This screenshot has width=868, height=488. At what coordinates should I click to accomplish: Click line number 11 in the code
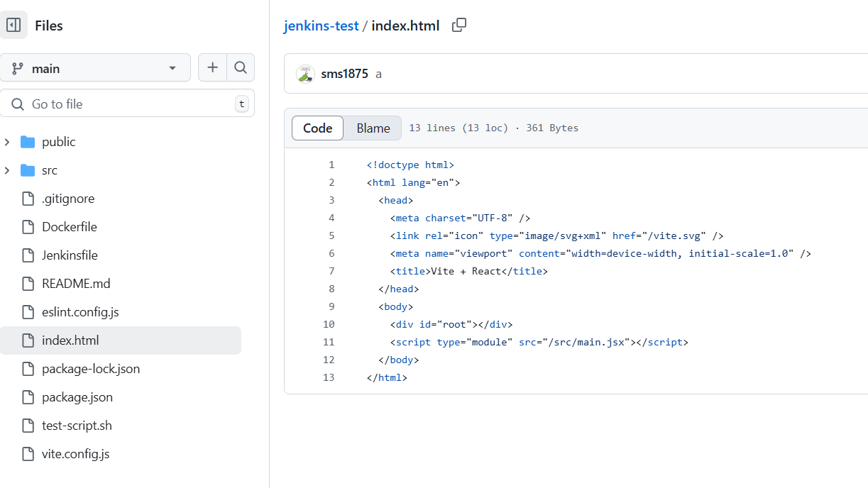tap(328, 342)
